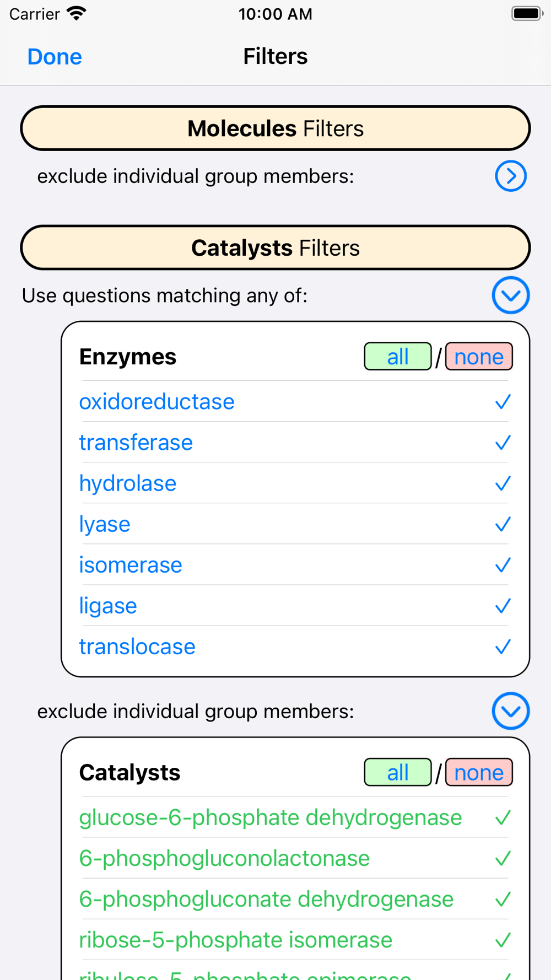The width and height of the screenshot is (551, 980).
Task: Toggle translocase checkmark icon
Action: [x=503, y=647]
